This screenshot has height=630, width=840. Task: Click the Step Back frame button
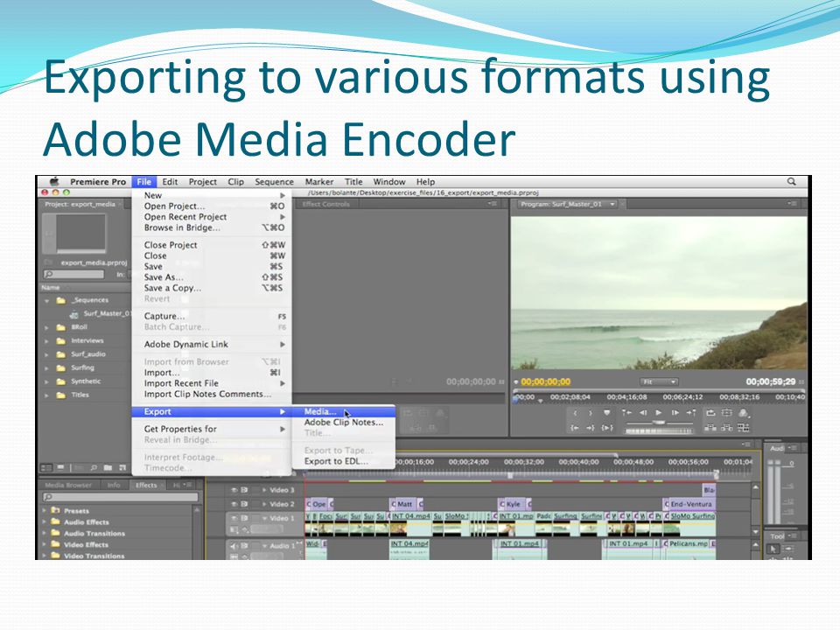(643, 412)
